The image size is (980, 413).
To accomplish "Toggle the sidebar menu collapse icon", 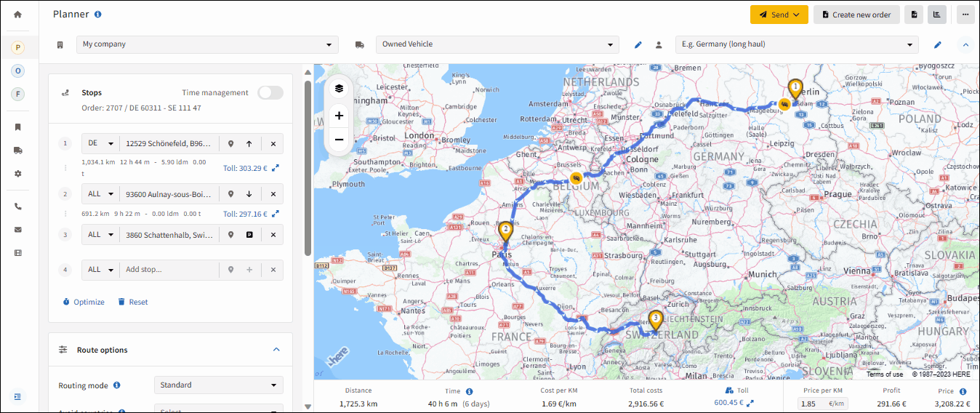I will [18, 396].
